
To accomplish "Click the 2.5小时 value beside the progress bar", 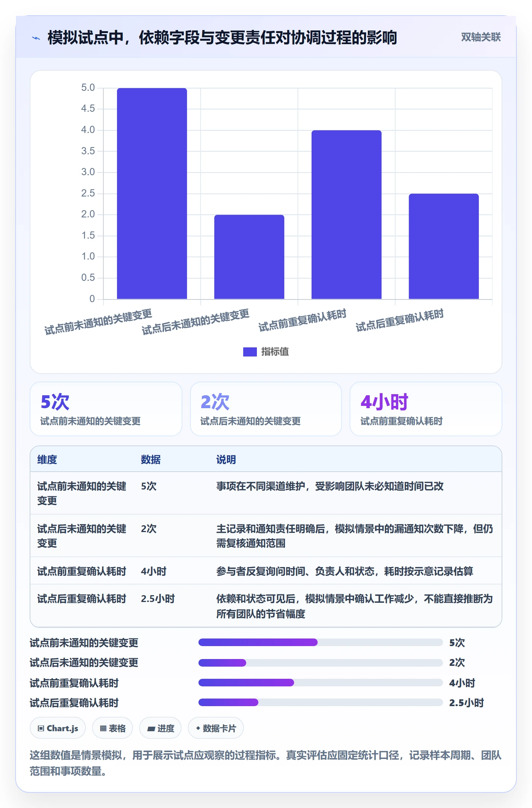I will click(467, 703).
